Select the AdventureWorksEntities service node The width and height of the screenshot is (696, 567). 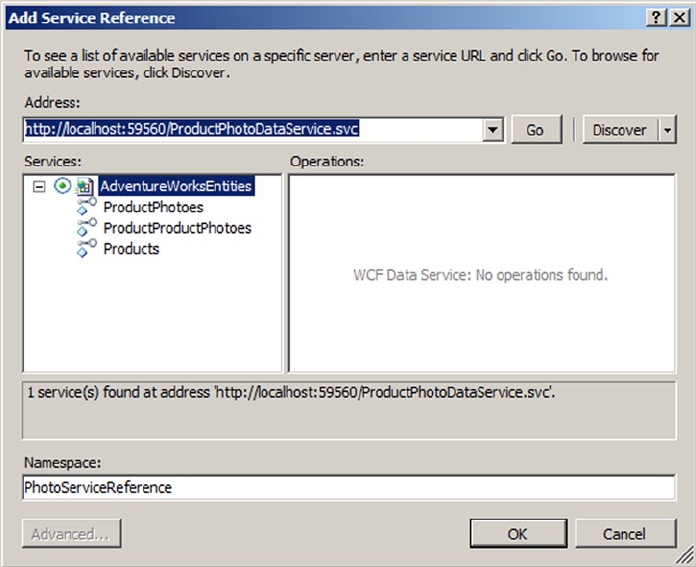pos(176,186)
